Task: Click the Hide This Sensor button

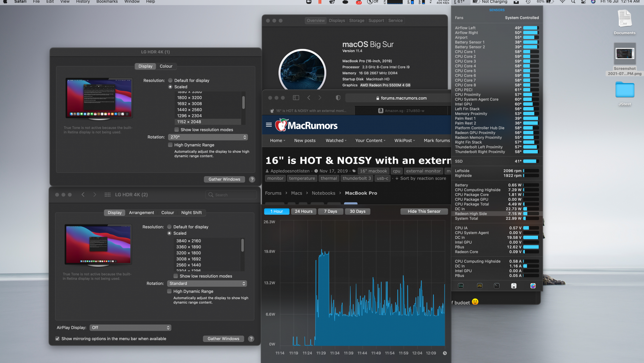Action: click(424, 211)
